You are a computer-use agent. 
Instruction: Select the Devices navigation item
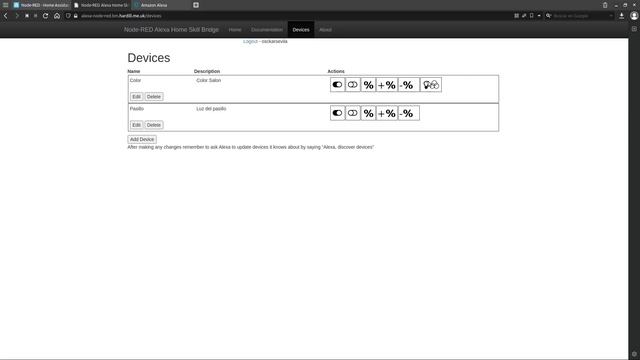click(301, 30)
